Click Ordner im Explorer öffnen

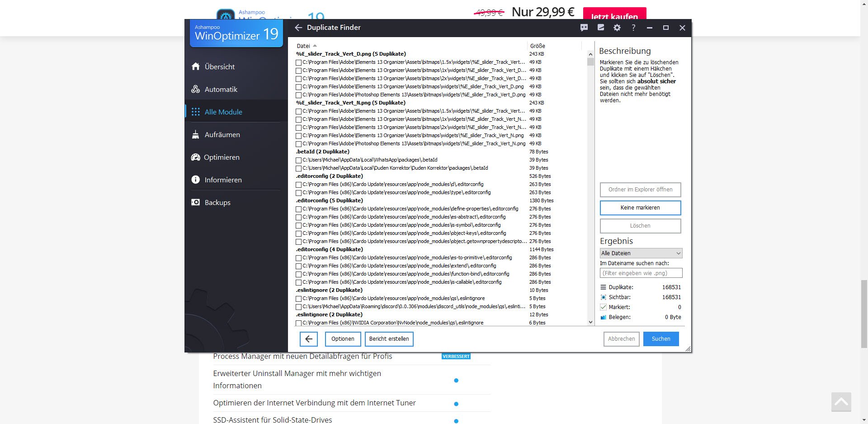coord(640,190)
